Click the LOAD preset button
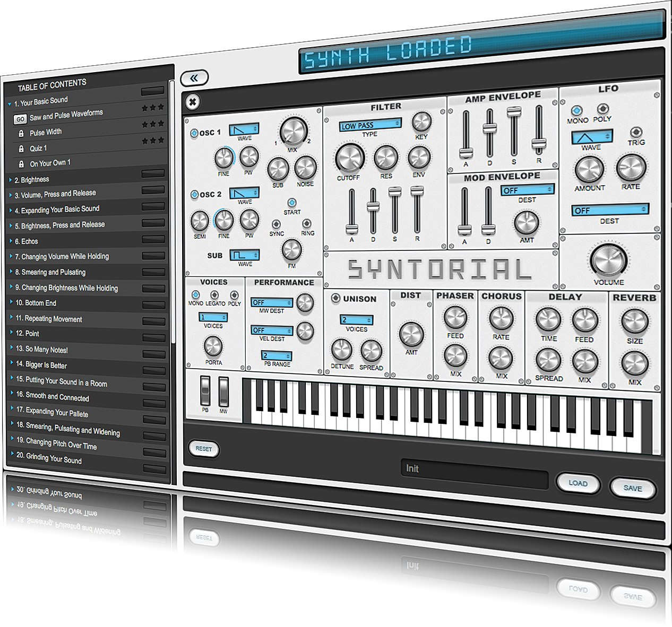The height and width of the screenshot is (627, 672). [x=578, y=483]
